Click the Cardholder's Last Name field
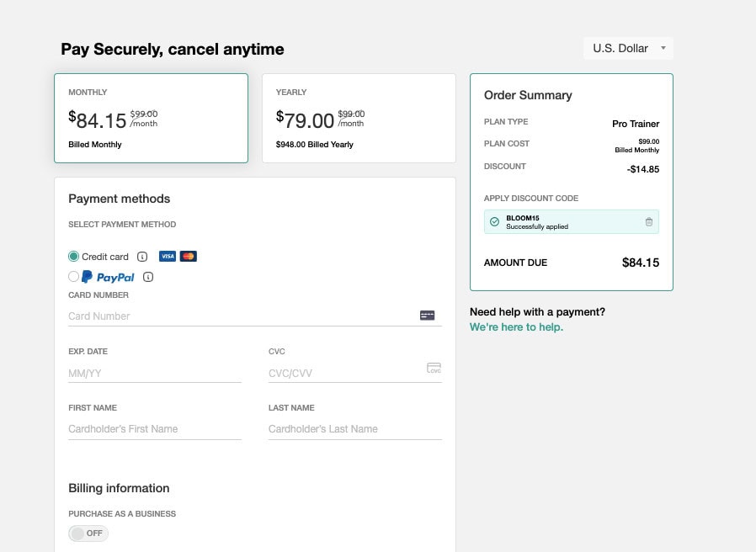The height and width of the screenshot is (552, 756). 354,429
